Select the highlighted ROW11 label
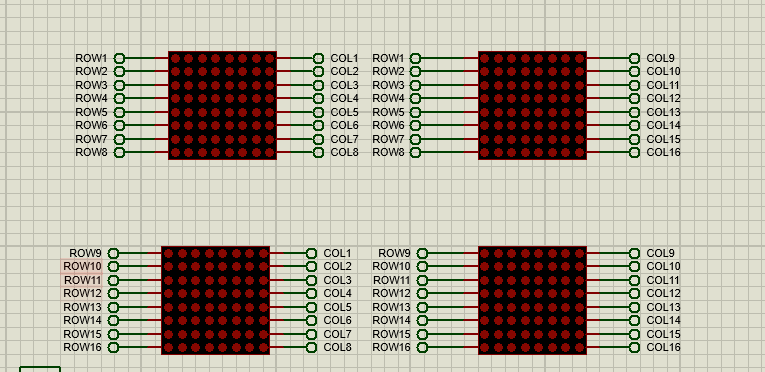 [82, 280]
